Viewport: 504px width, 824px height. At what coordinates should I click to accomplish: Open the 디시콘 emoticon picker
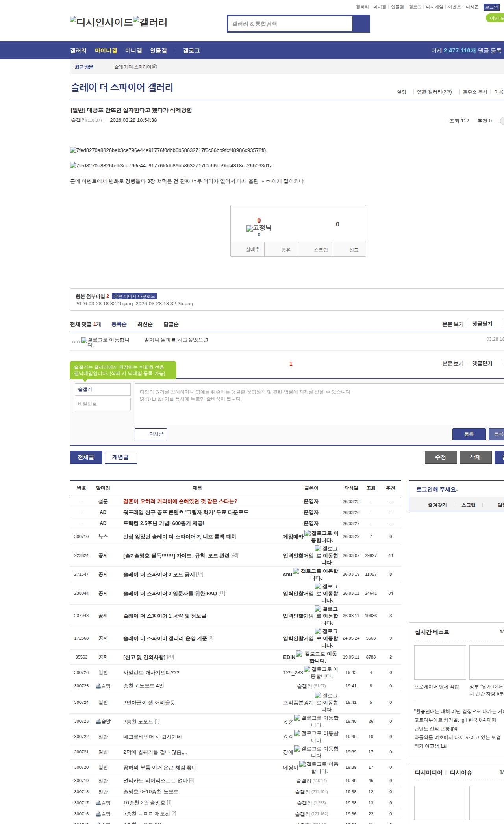(151, 434)
